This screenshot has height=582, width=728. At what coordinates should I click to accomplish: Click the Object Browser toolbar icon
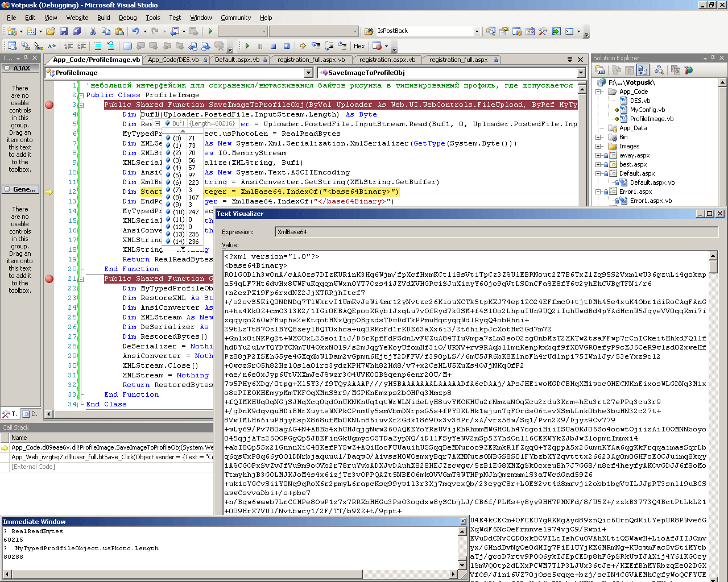530,31
